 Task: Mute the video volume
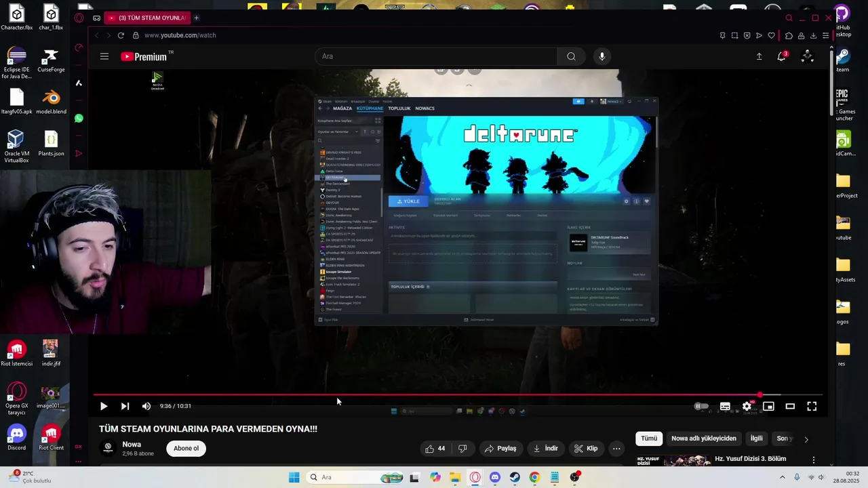[x=146, y=406]
